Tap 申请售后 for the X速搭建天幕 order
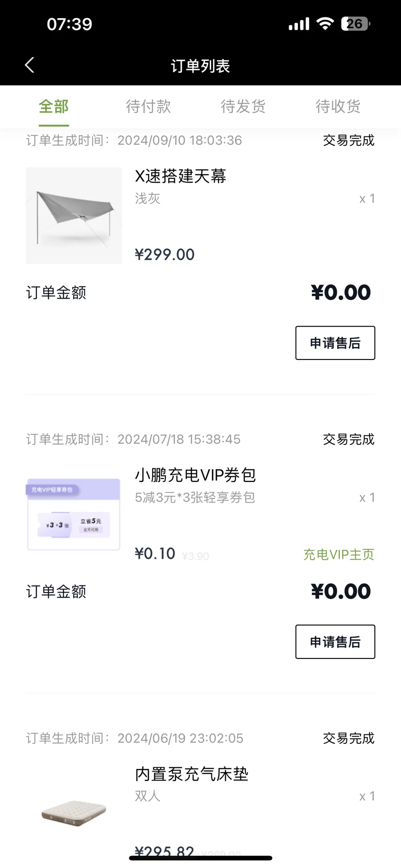Screen dimensions: 401x868 pos(335,343)
